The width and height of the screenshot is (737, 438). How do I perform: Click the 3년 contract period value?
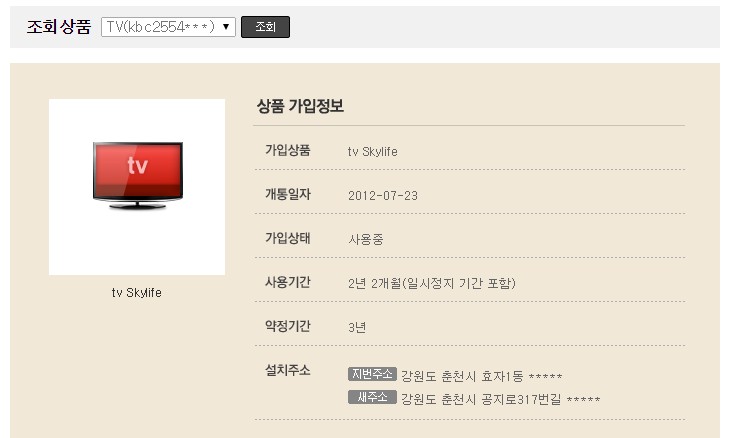[357, 328]
